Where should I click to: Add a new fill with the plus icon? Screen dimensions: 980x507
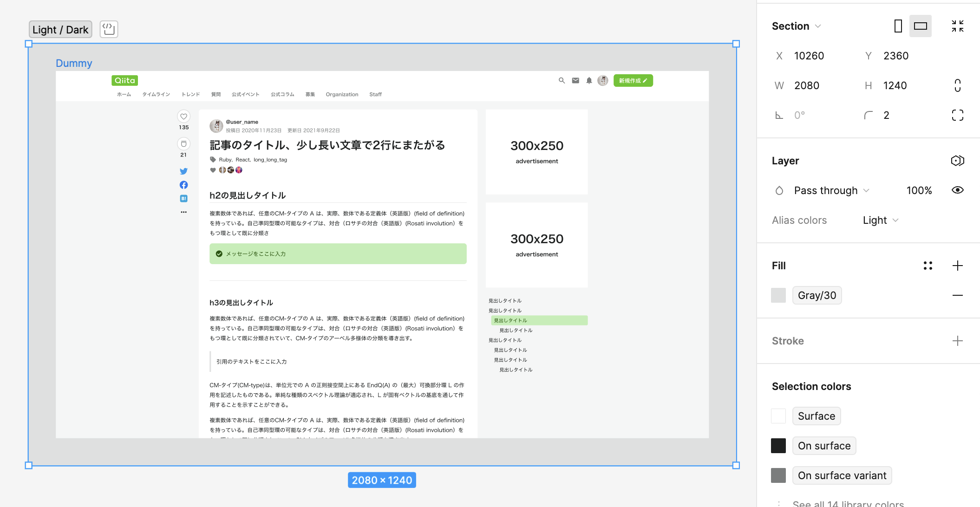click(x=957, y=266)
